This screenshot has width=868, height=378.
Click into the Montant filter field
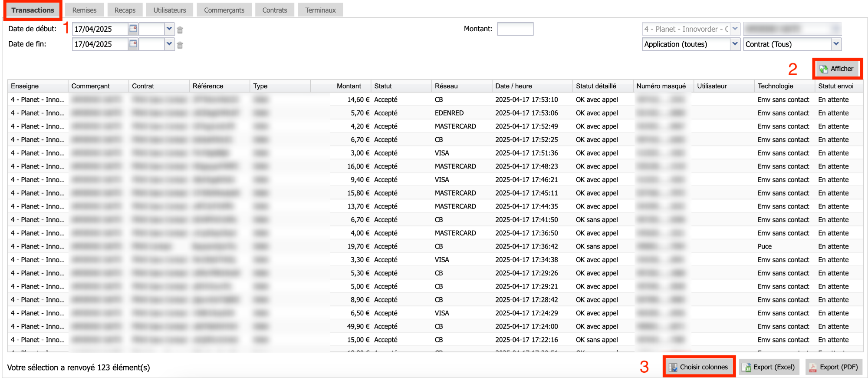click(515, 29)
